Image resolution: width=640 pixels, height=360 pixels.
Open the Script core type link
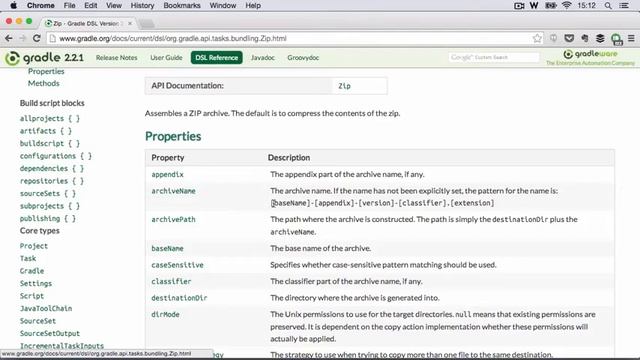(x=32, y=296)
